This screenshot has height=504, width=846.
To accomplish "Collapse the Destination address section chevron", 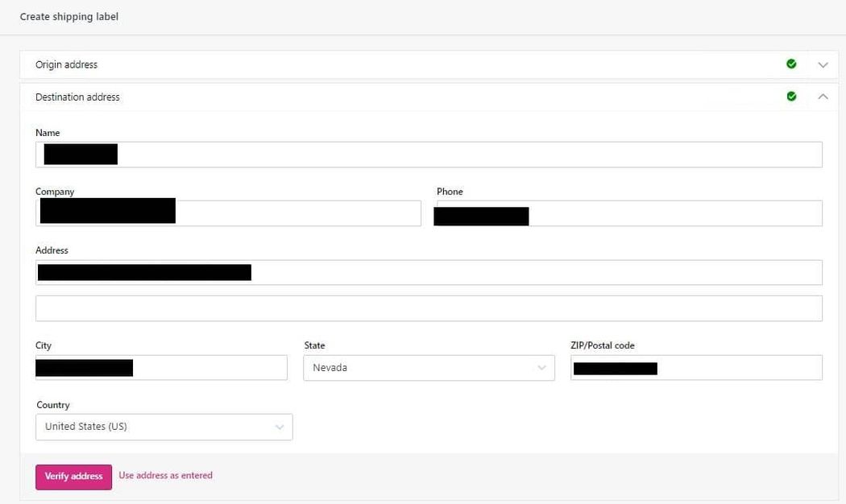I will pos(823,97).
